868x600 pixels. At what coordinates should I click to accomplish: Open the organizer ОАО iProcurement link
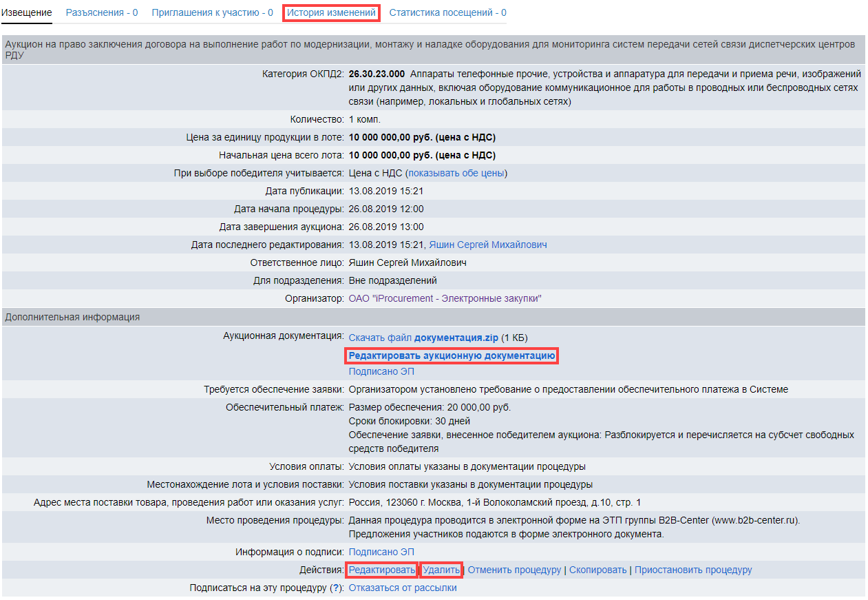click(x=445, y=298)
